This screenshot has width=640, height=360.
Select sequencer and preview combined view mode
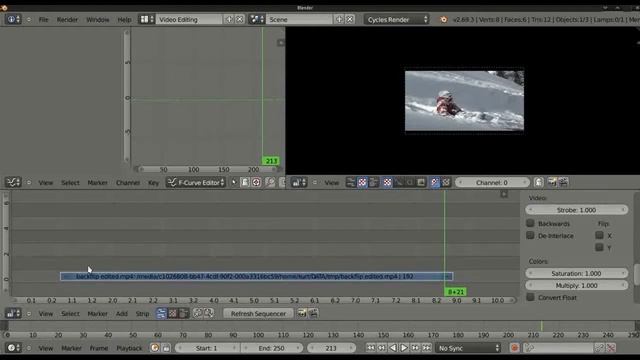(x=373, y=182)
